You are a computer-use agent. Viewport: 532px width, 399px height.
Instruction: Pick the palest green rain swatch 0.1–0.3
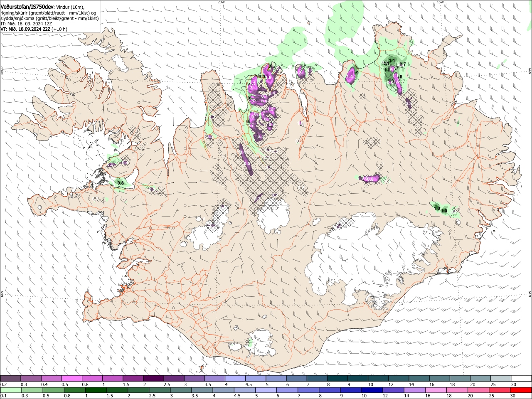pyautogui.click(x=11, y=390)
